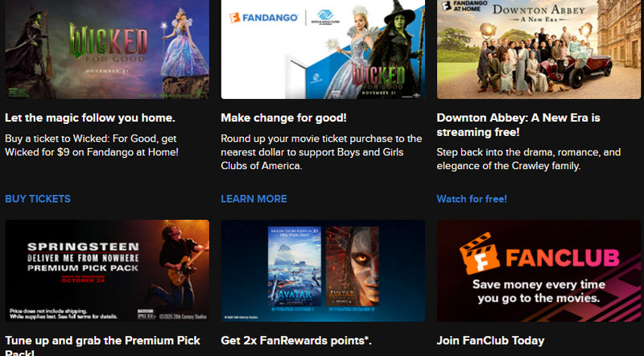Select the Springsteen Premium Pick Pack banner

[107, 271]
